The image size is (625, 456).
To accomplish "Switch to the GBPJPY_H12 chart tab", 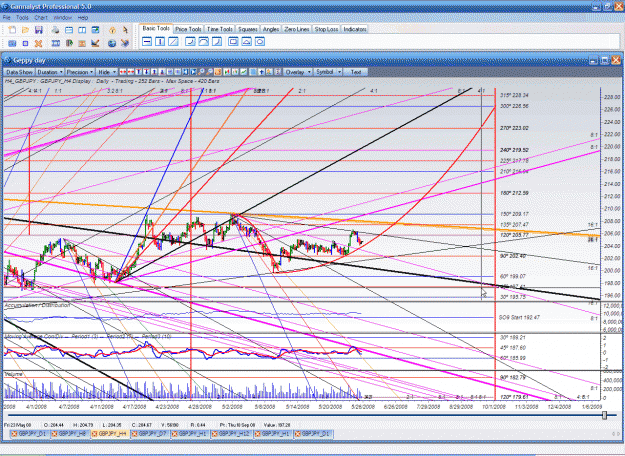I will coord(232,434).
